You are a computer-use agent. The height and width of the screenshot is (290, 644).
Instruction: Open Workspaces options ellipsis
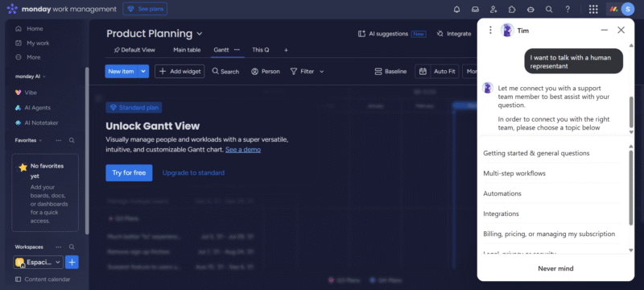[59, 247]
